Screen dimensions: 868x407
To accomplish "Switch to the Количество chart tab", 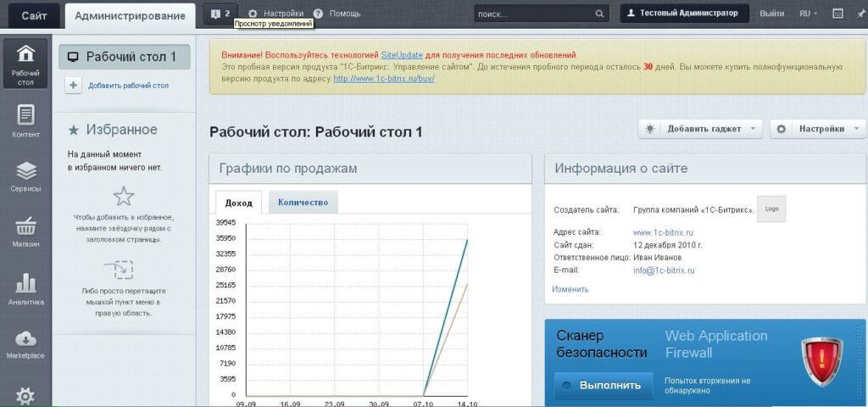I will pyautogui.click(x=303, y=203).
